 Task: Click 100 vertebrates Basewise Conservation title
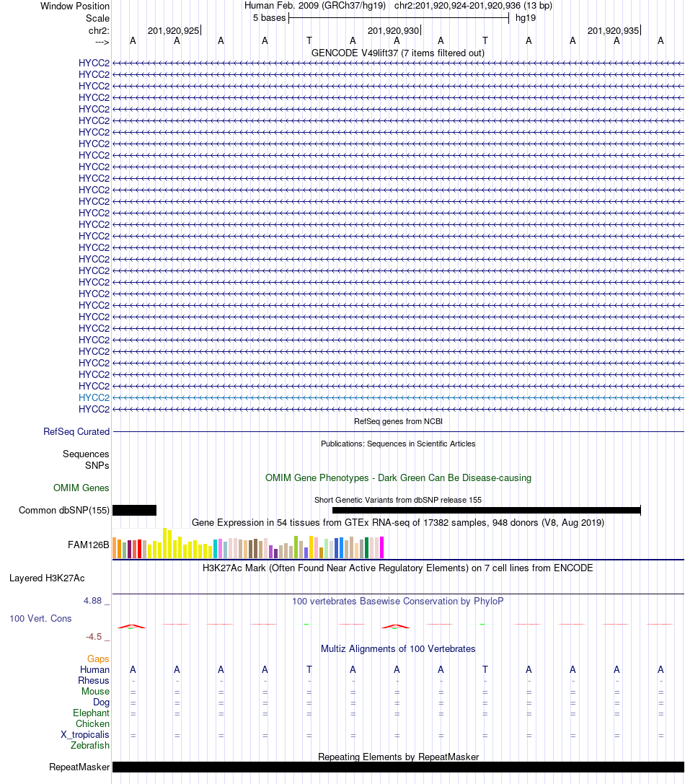[398, 601]
